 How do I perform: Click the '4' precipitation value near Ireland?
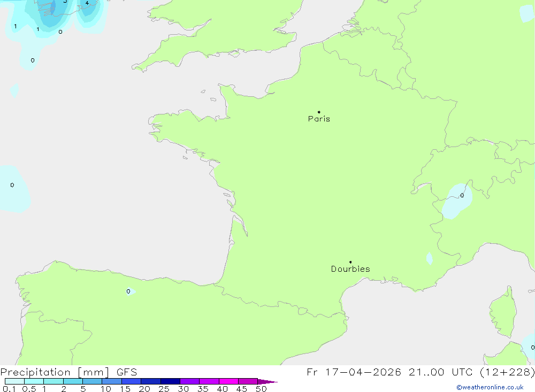(x=87, y=3)
